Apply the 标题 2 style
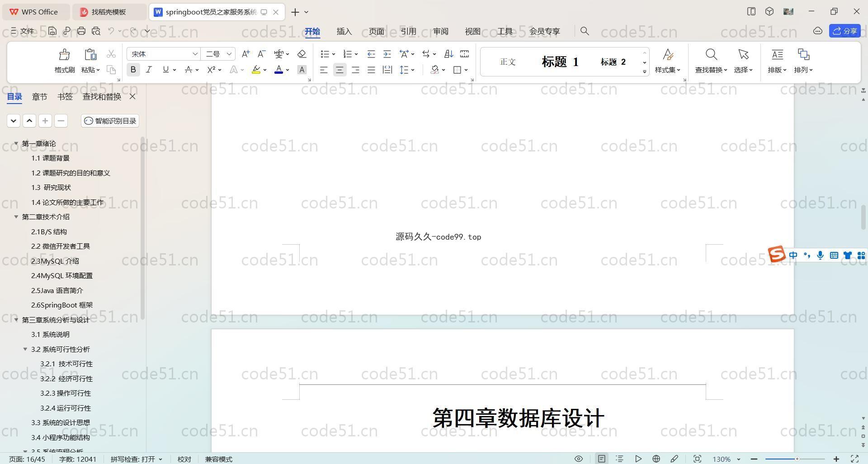Image resolution: width=868 pixels, height=464 pixels. point(613,62)
